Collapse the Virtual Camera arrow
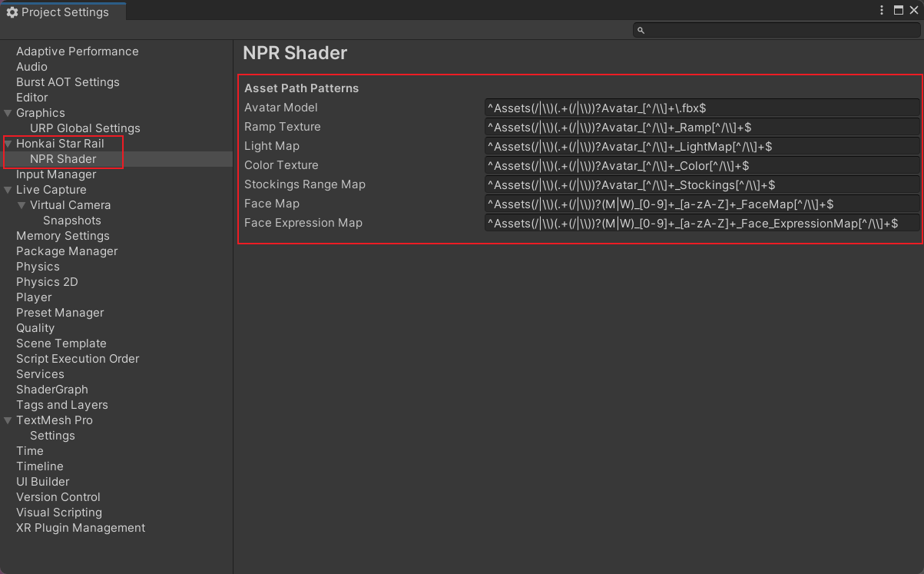The width and height of the screenshot is (924, 574). 22,205
